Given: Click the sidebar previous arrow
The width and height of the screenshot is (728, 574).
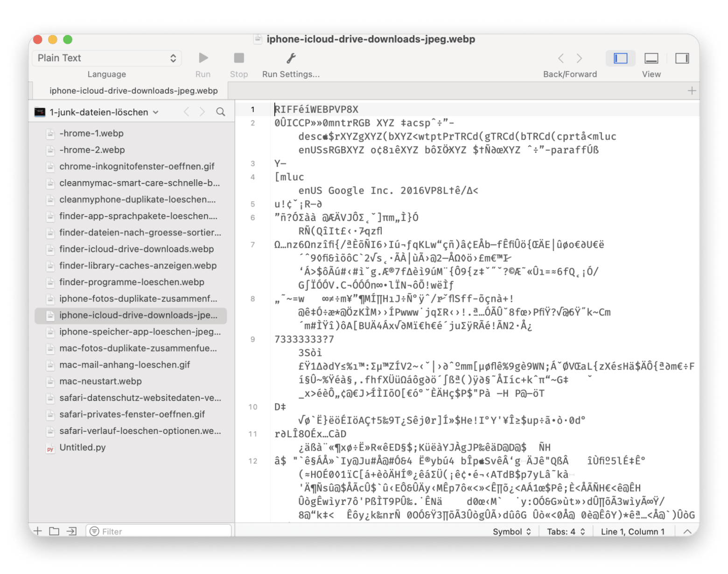Looking at the screenshot, I should pos(187,112).
